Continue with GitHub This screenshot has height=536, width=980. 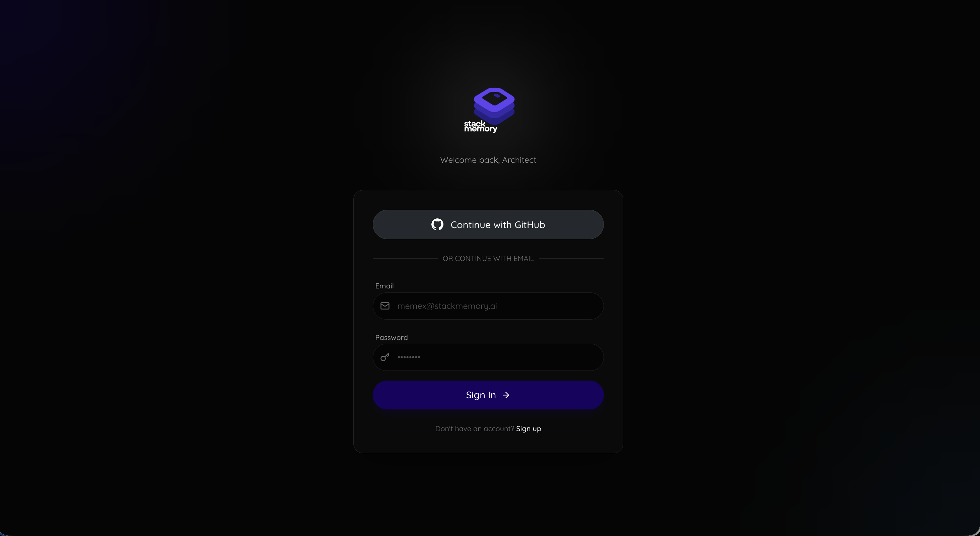coord(488,224)
